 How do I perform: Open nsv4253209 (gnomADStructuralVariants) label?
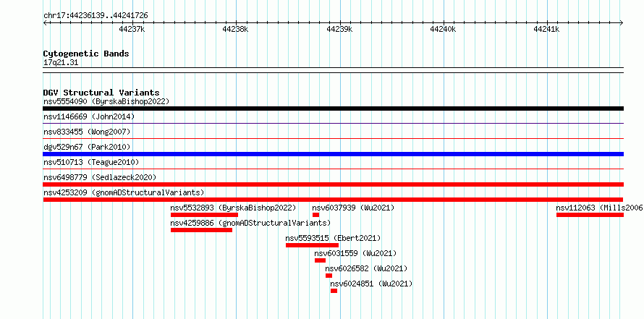click(x=124, y=192)
